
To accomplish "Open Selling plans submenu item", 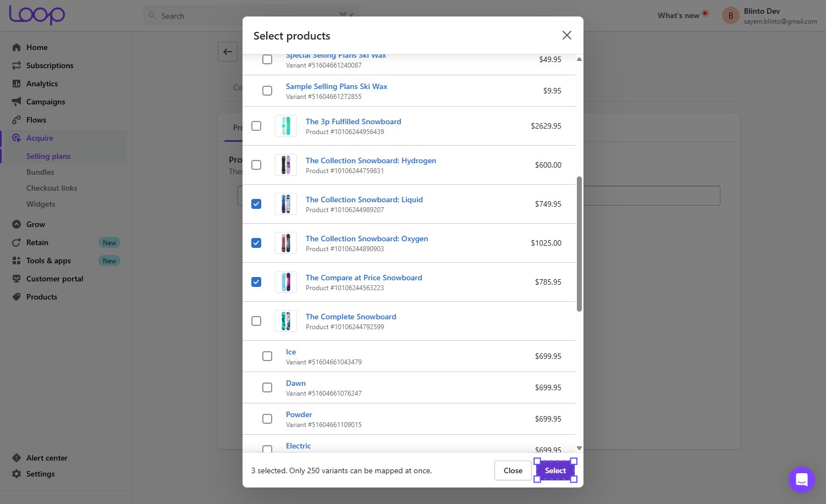I will [x=48, y=156].
